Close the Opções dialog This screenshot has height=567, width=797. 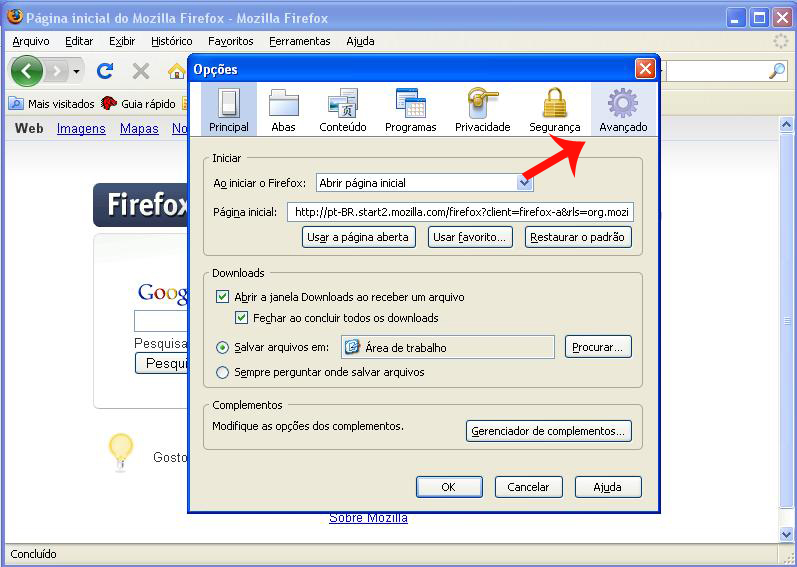(645, 69)
